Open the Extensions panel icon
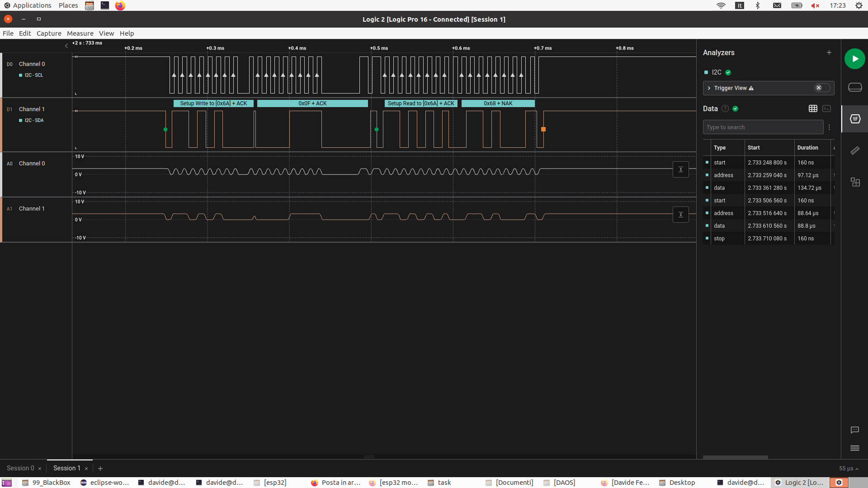 [855, 182]
